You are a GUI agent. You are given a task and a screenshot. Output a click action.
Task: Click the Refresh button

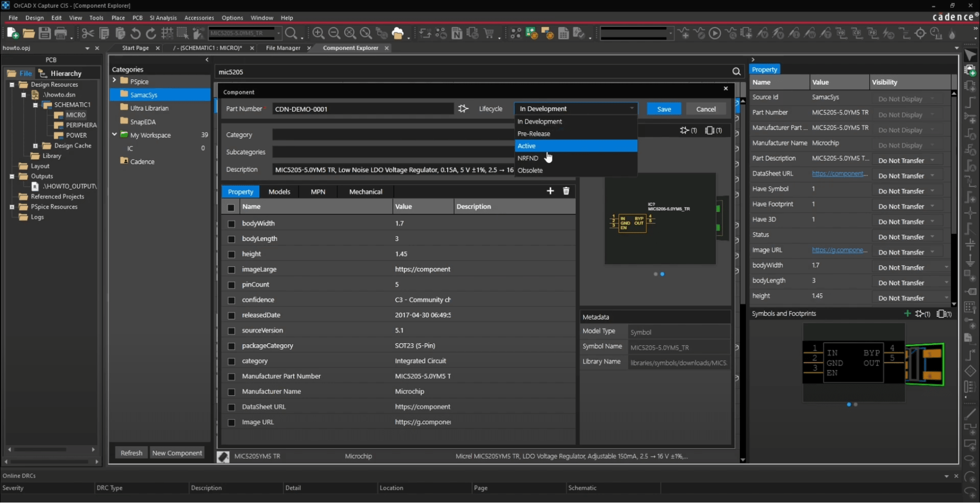[x=131, y=453]
